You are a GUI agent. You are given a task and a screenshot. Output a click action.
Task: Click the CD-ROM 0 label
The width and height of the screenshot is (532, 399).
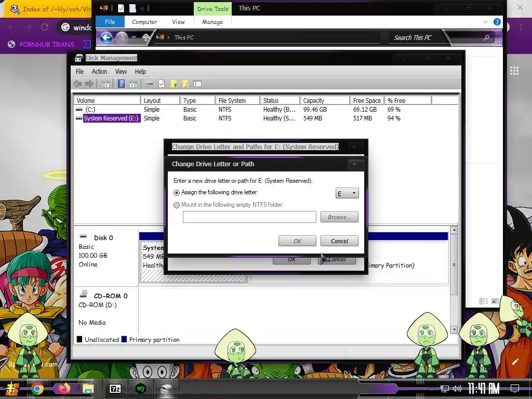click(111, 296)
